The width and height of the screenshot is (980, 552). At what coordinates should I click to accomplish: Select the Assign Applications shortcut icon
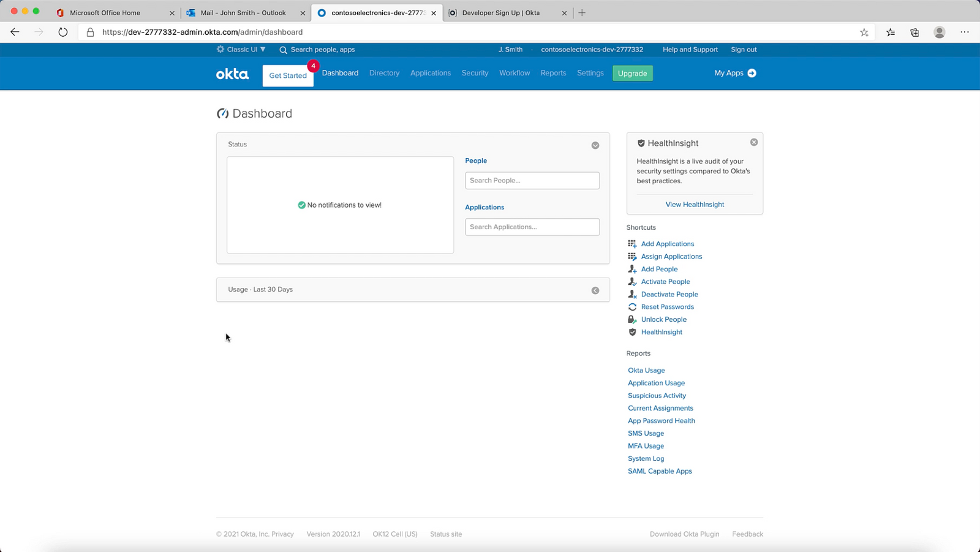click(x=632, y=256)
